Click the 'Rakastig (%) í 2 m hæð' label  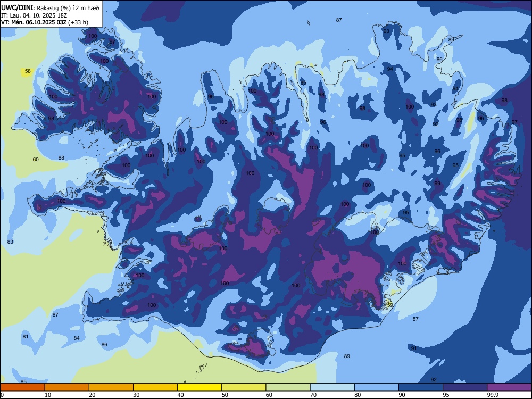click(x=68, y=8)
